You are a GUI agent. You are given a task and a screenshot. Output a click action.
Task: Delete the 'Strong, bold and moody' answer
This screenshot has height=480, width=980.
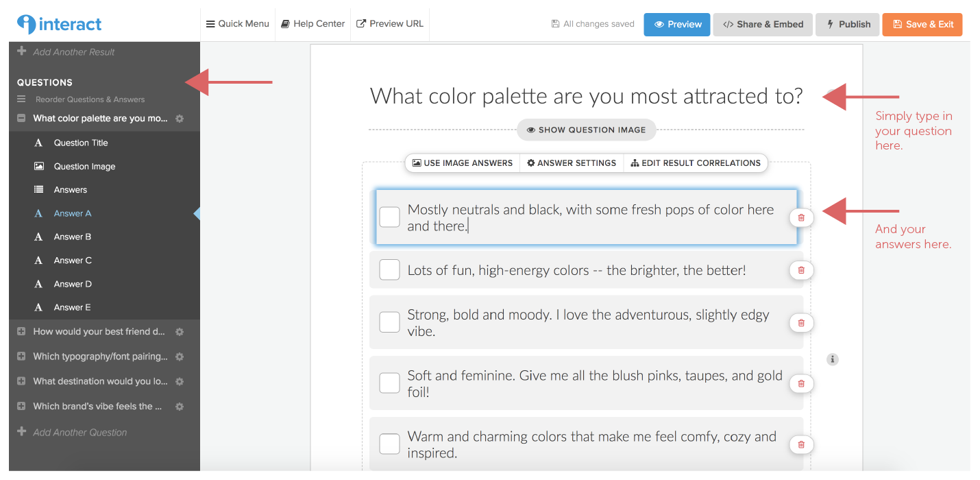pyautogui.click(x=801, y=322)
